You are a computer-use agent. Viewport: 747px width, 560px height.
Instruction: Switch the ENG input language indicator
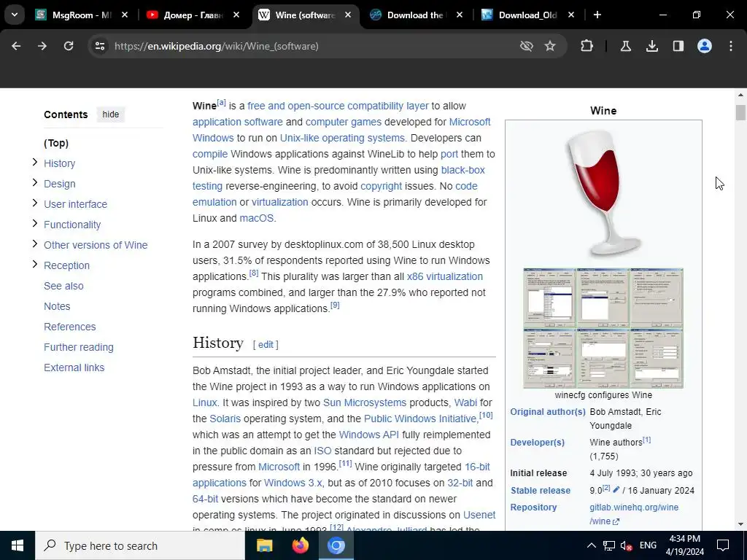648,545
